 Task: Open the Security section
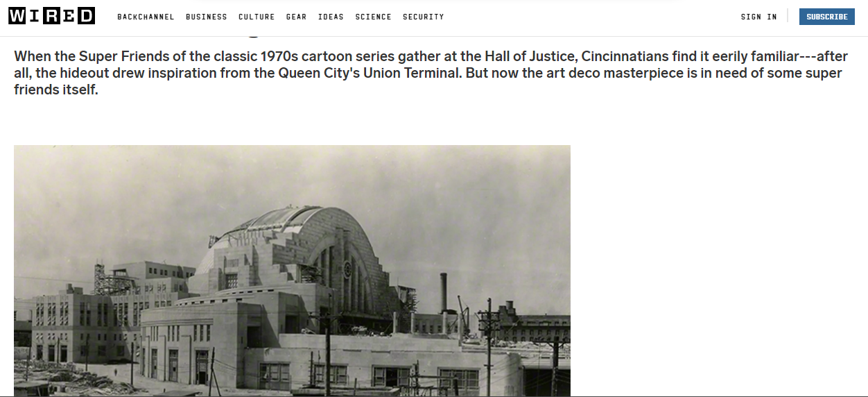423,17
